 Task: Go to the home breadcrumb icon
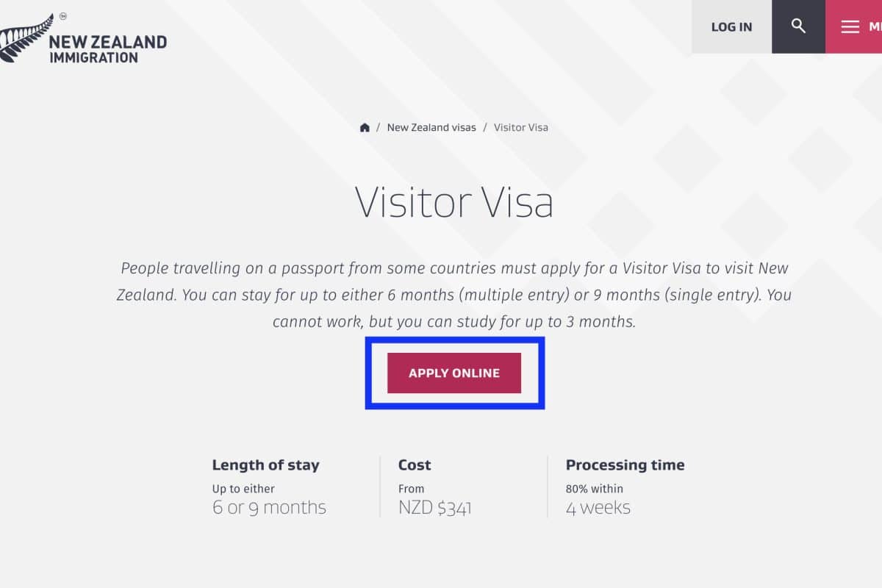(x=365, y=127)
